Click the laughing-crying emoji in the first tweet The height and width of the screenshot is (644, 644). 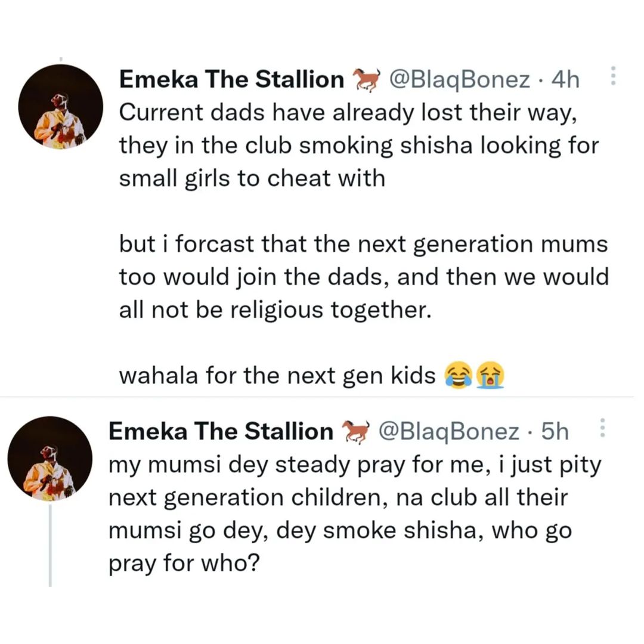(459, 375)
